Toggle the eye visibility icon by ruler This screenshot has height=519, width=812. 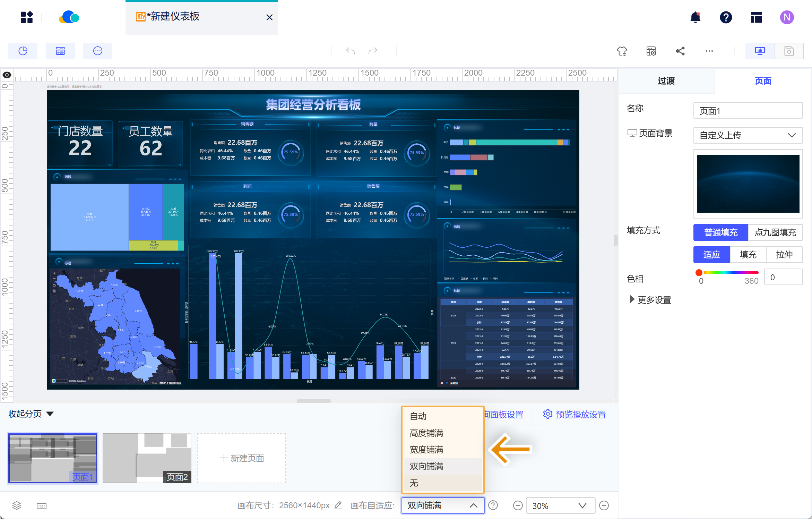tap(7, 75)
